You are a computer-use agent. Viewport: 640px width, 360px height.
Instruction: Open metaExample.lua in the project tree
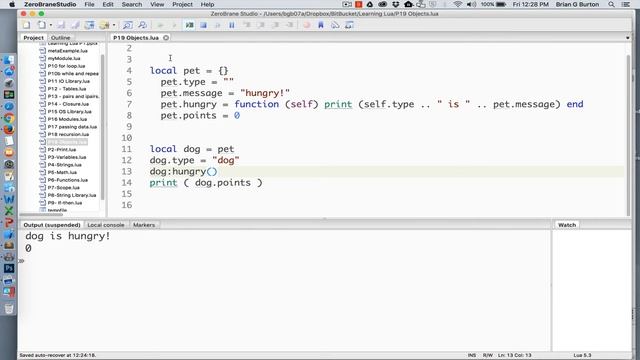click(x=67, y=51)
